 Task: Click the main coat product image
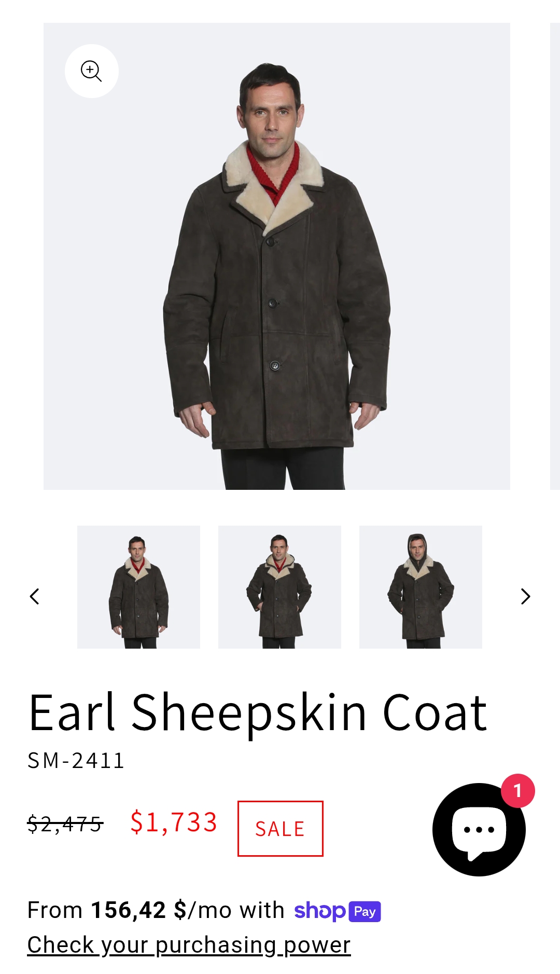277,256
